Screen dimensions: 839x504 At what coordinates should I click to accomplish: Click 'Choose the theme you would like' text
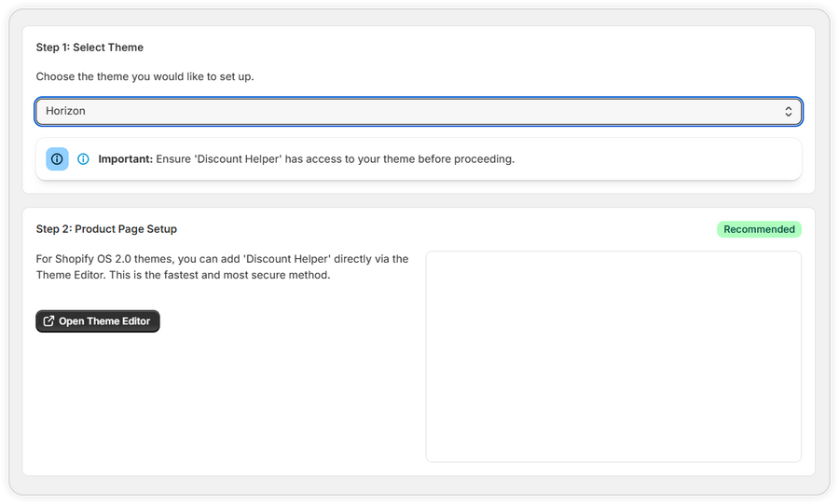[145, 76]
